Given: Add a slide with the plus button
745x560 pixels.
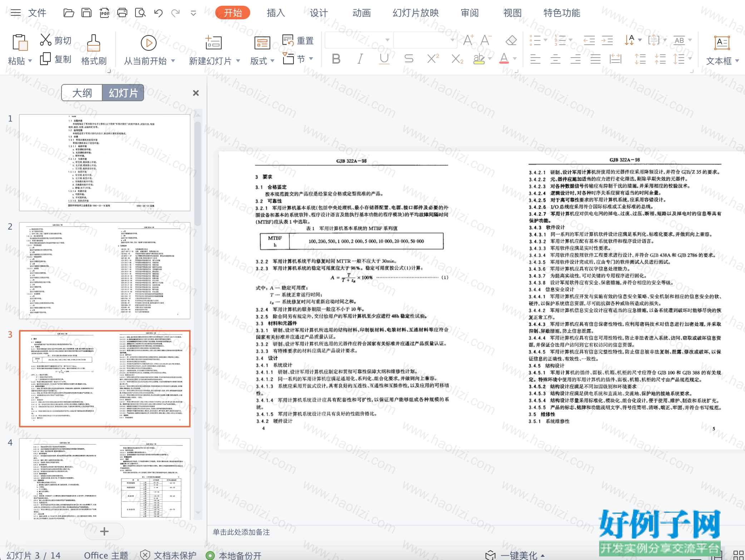Looking at the screenshot, I should [104, 531].
